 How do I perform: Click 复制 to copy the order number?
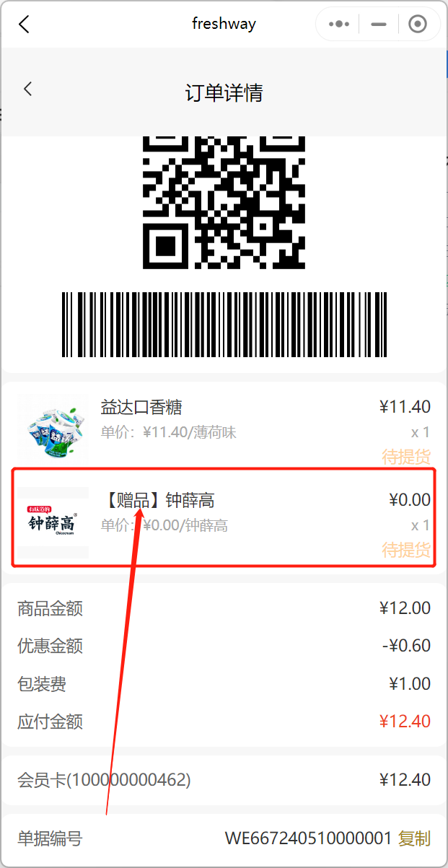[x=414, y=838]
